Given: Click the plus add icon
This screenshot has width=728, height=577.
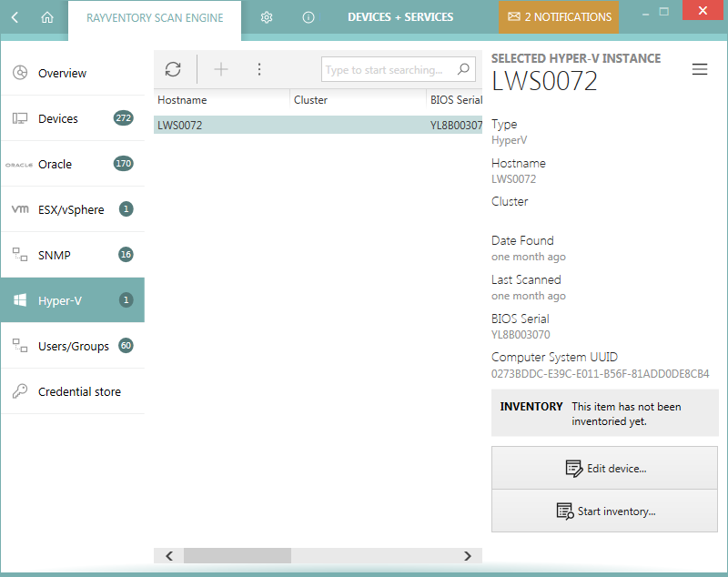Looking at the screenshot, I should (x=221, y=69).
